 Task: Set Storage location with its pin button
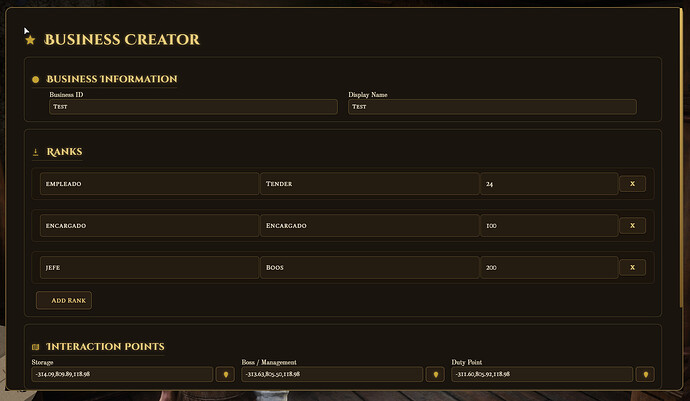tap(225, 375)
